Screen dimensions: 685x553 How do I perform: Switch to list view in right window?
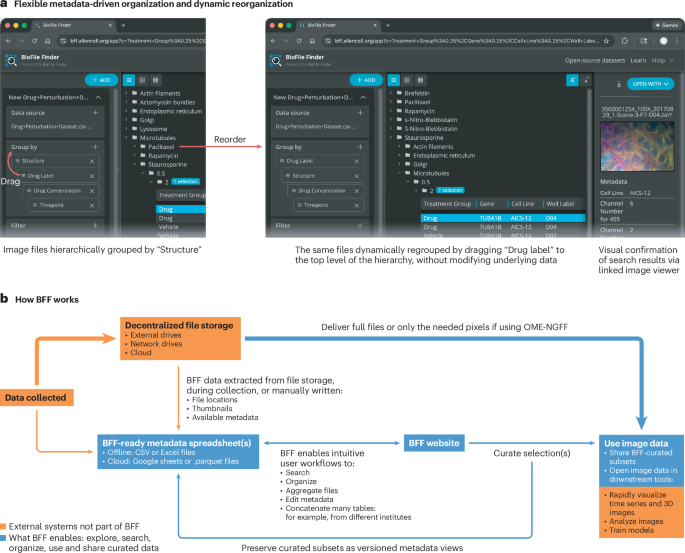tap(394, 80)
